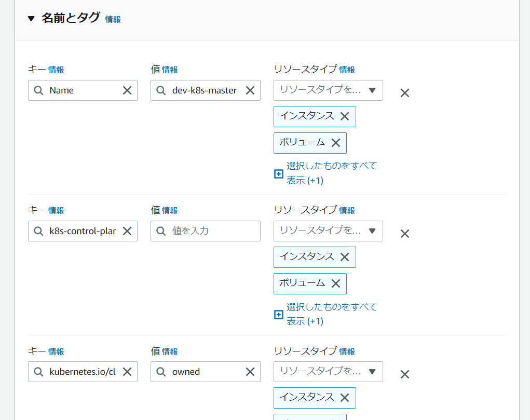Remove the k8s-control-plane tag row

[x=405, y=234]
